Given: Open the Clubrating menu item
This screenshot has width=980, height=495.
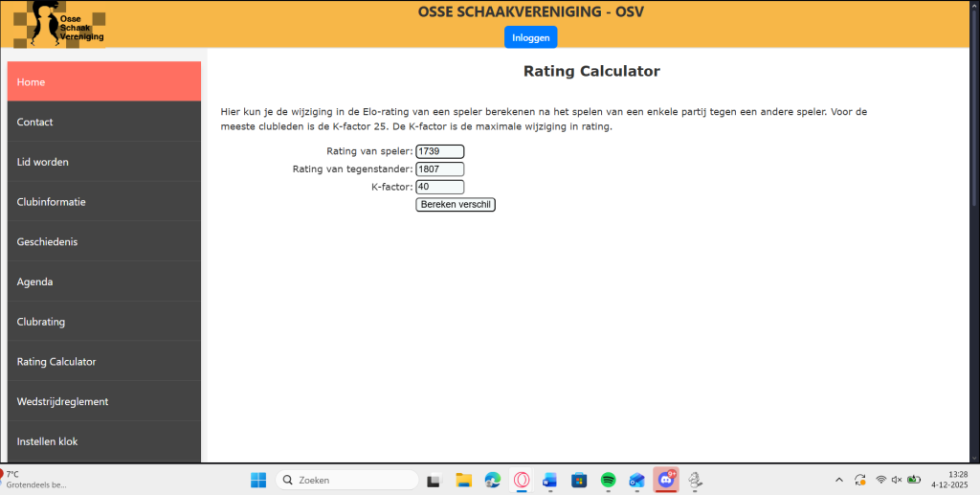Looking at the screenshot, I should [104, 322].
